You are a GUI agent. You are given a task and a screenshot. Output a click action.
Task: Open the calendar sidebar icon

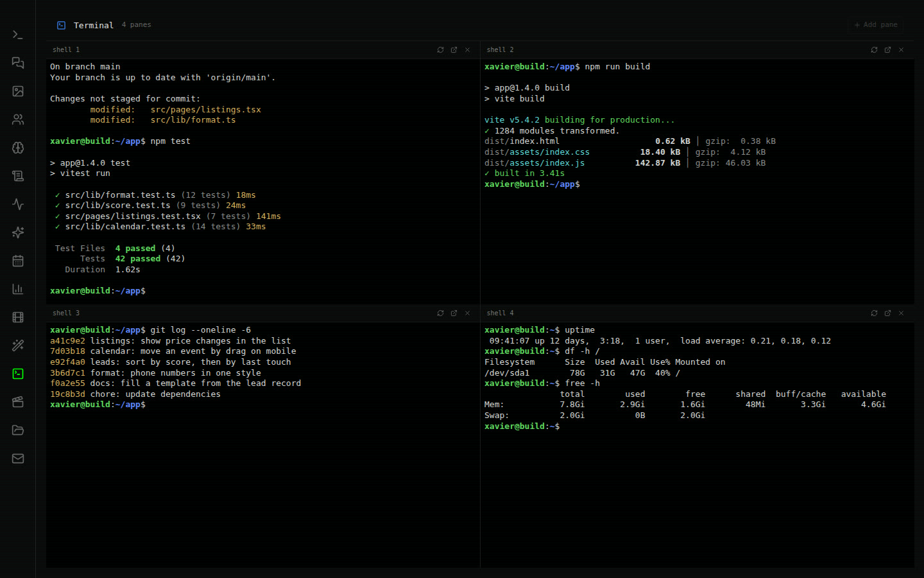(x=18, y=261)
